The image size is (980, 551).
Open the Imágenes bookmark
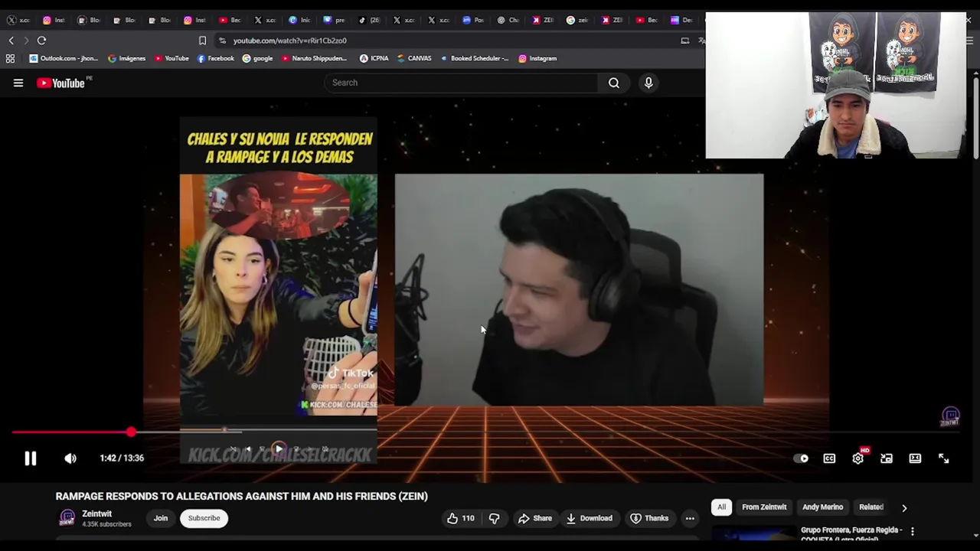coord(127,58)
